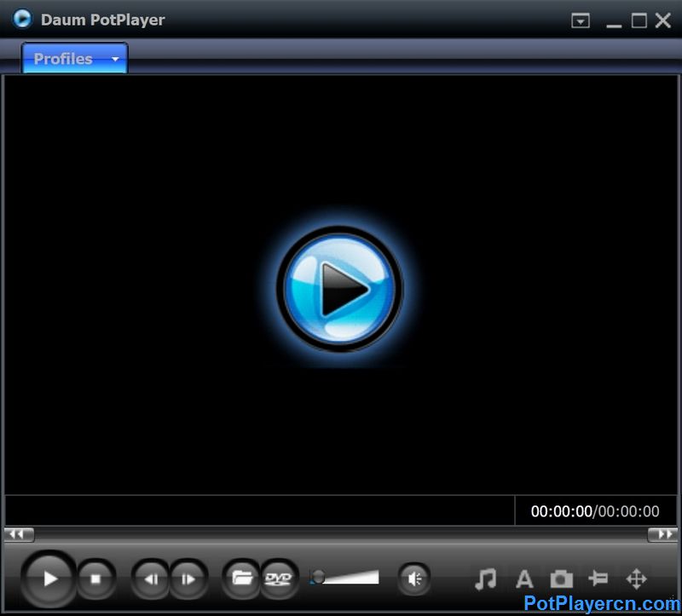Maximize the PotPlayer window
The width and height of the screenshot is (682, 616).
pyautogui.click(x=639, y=20)
